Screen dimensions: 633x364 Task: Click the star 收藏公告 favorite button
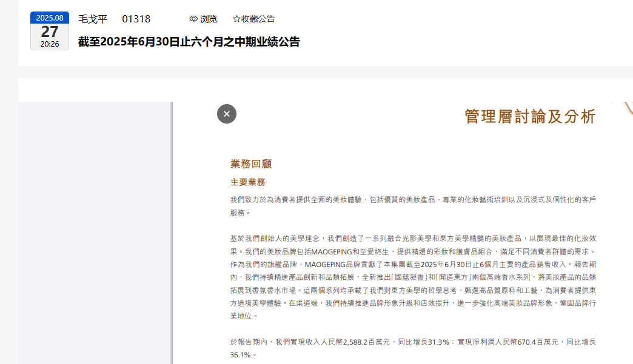tap(253, 19)
